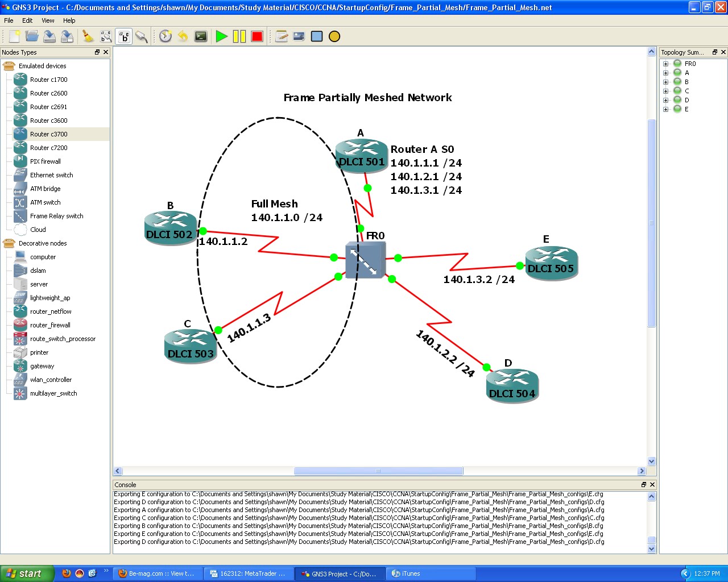Pick Ethernet switch from node types
The image size is (728, 582).
click(44, 175)
